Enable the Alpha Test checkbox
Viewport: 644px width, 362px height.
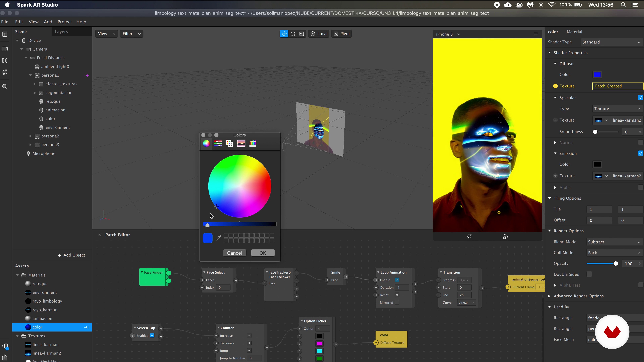[640, 285]
